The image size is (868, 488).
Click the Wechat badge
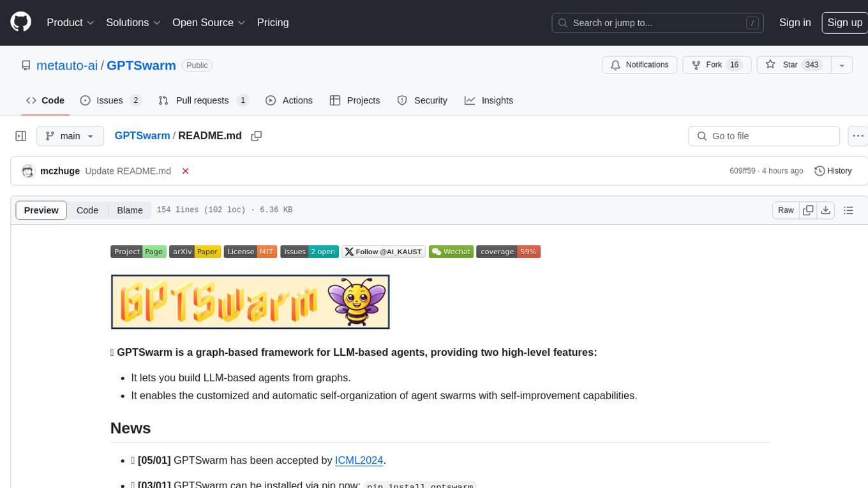coord(451,252)
